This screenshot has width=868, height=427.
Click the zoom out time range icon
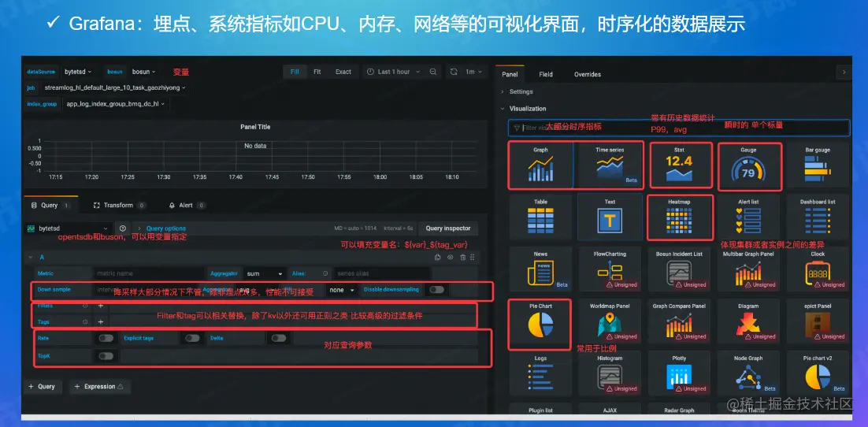tap(433, 72)
